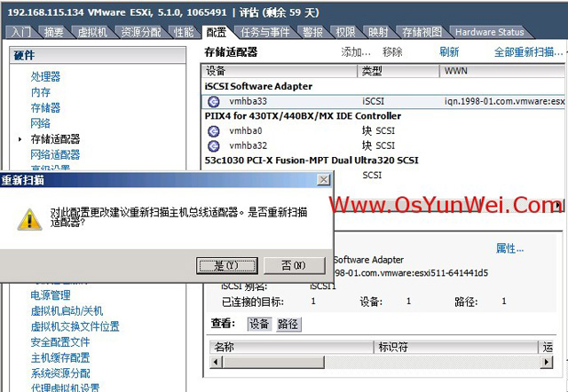Sort by 名称 column header
Viewport: 568px width, 392px height.
[x=292, y=347]
